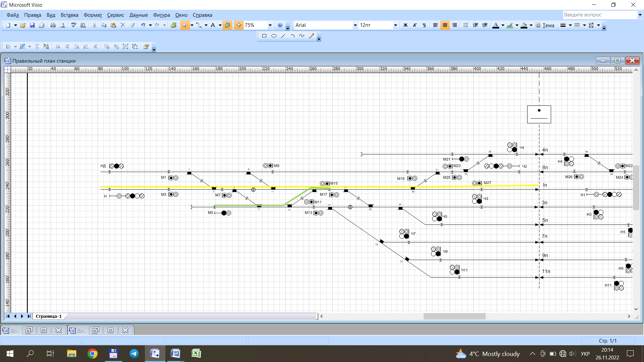Select the Rectangle drawing tool
The height and width of the screenshot is (362, 644).
[264, 36]
